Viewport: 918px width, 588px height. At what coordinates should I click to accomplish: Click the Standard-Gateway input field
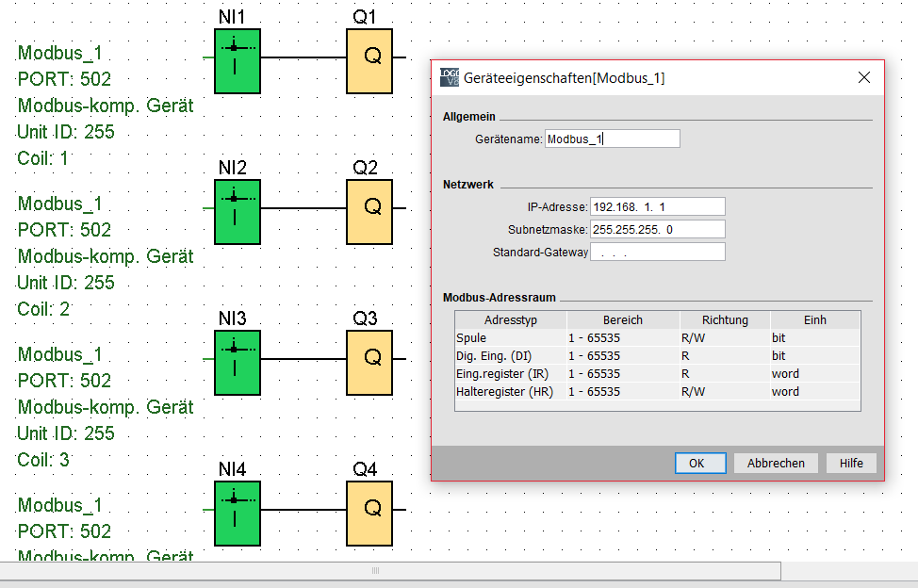click(x=658, y=253)
